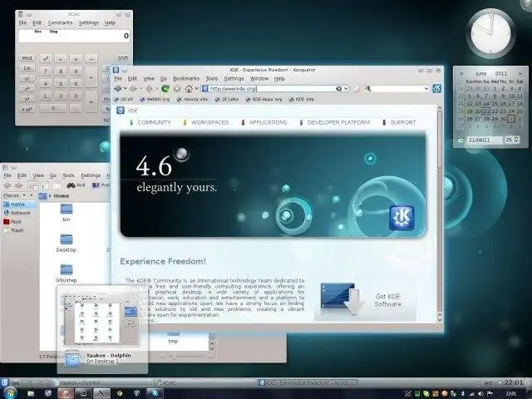
Task: Expand the Back history dropdown in Konqueror
Action: (x=126, y=89)
